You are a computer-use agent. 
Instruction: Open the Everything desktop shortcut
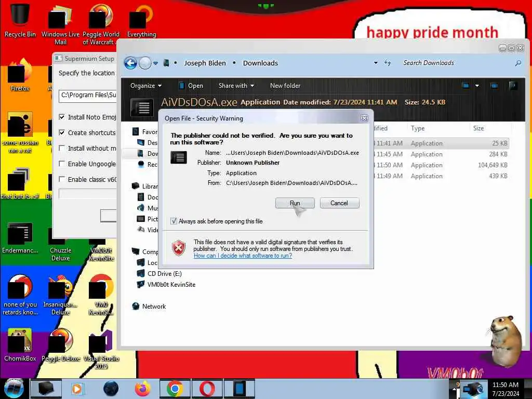pos(141,20)
